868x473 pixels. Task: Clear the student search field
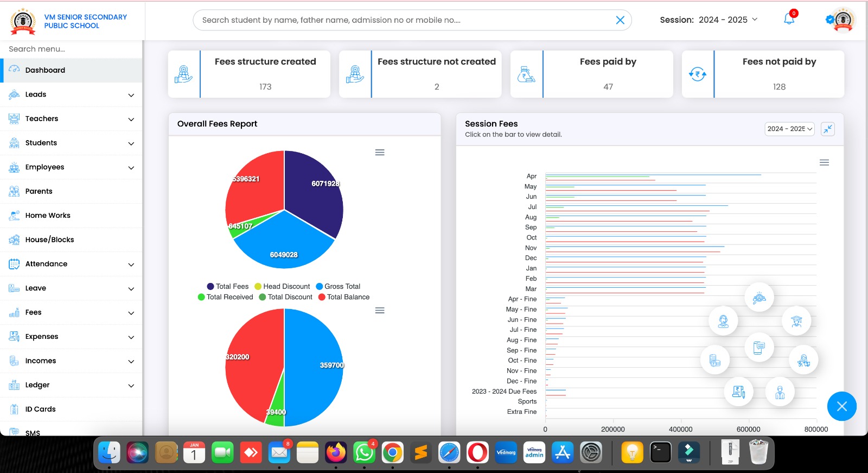click(620, 20)
